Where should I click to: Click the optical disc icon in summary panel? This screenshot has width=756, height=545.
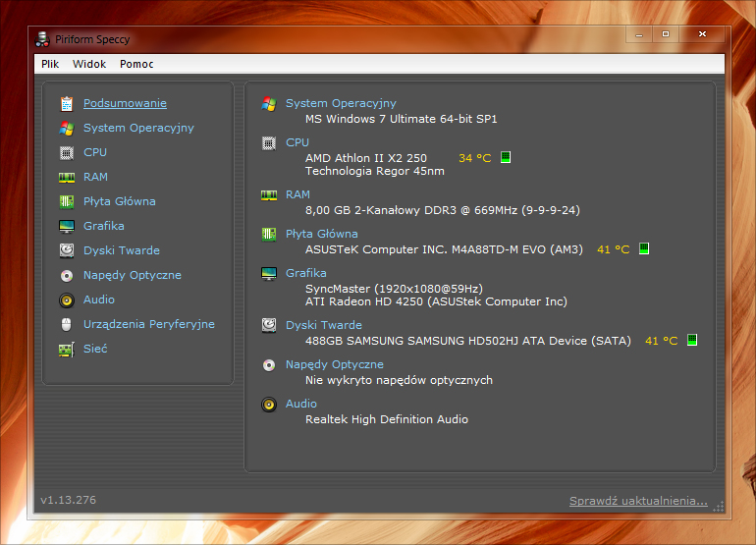tap(269, 365)
